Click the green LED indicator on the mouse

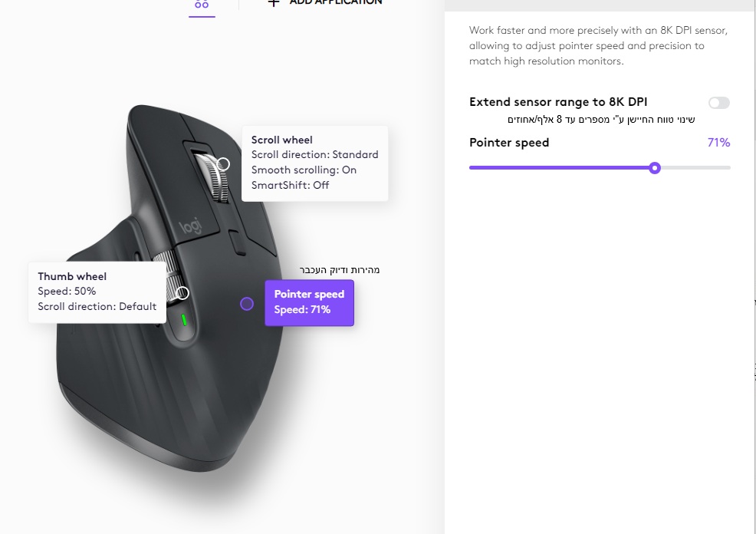[x=184, y=319]
